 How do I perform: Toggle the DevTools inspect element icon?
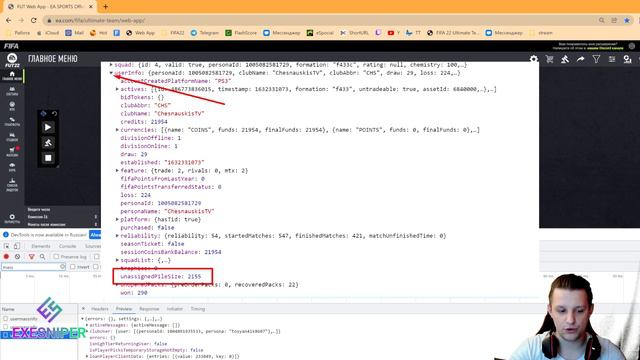(x=7, y=246)
